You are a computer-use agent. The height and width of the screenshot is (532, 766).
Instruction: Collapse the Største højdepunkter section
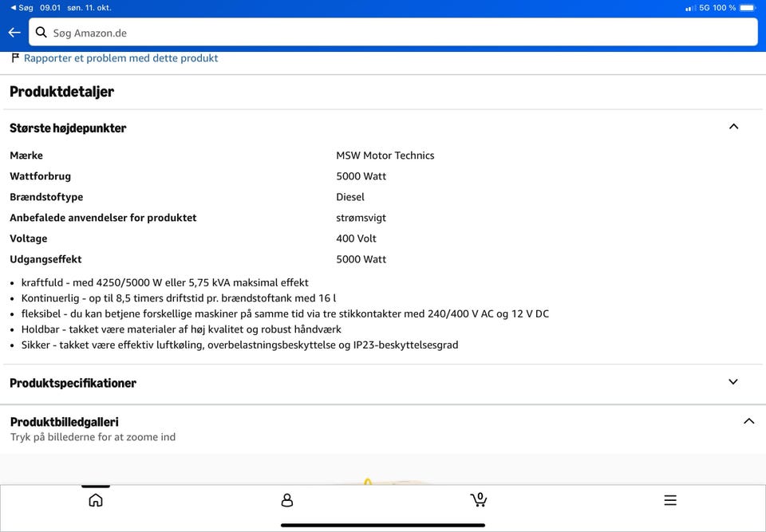click(x=733, y=127)
